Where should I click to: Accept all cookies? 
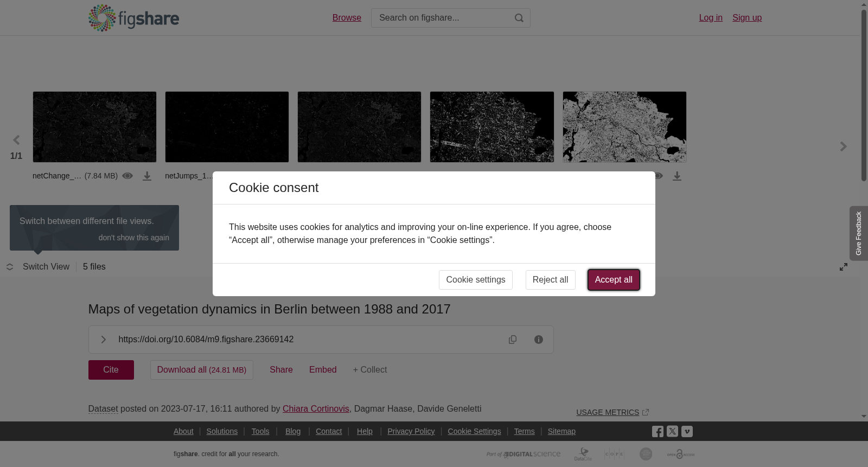tap(614, 280)
